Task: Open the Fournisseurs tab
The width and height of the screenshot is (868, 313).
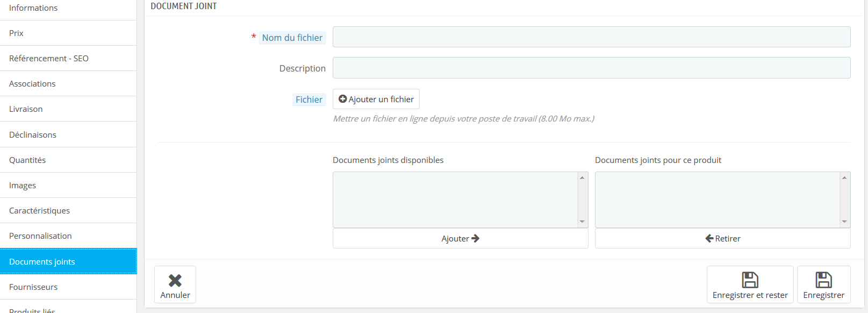Action: (68, 287)
